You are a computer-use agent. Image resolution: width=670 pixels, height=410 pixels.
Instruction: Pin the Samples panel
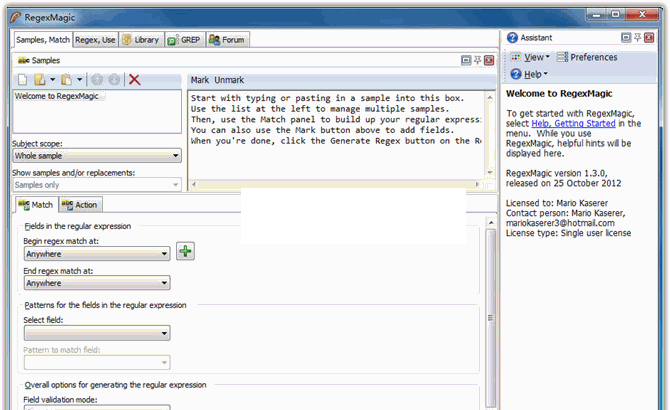point(478,60)
